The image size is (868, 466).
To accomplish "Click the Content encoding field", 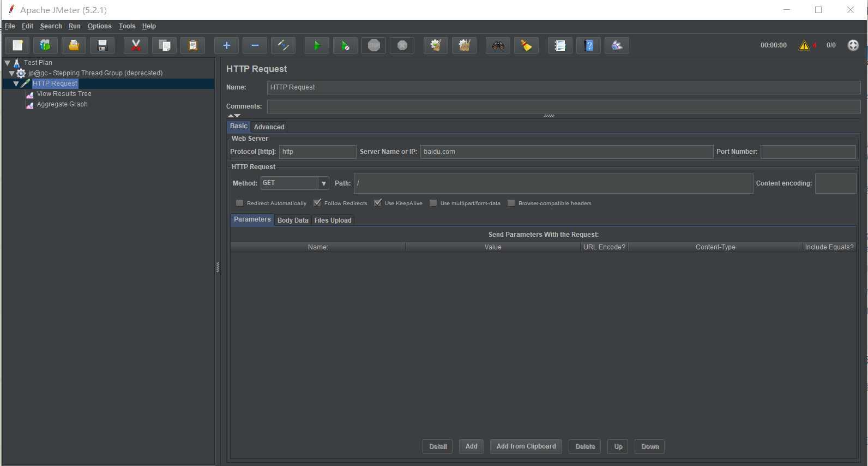I will tap(835, 183).
